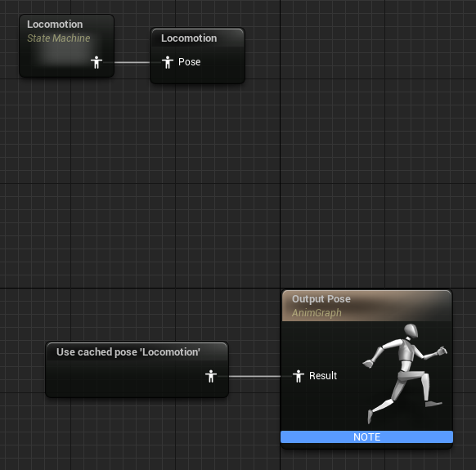Click the Result input pin on Output Pose
This screenshot has width=476, height=470.
click(x=299, y=376)
